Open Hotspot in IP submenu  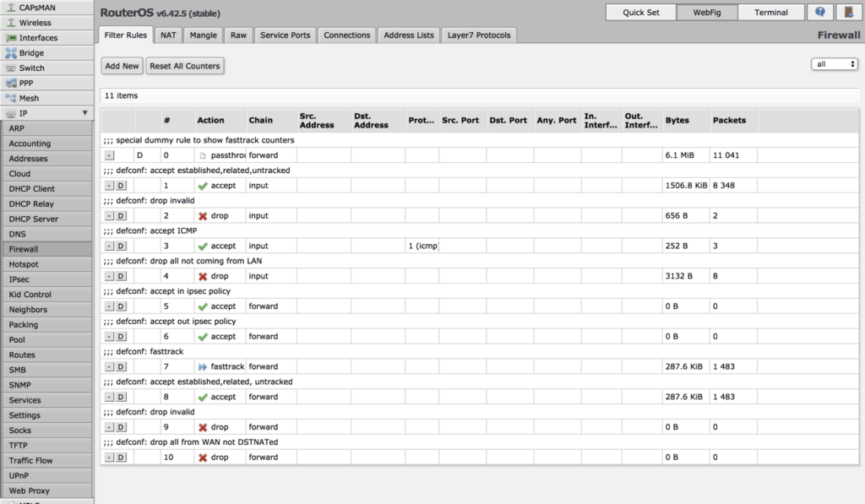click(x=47, y=264)
